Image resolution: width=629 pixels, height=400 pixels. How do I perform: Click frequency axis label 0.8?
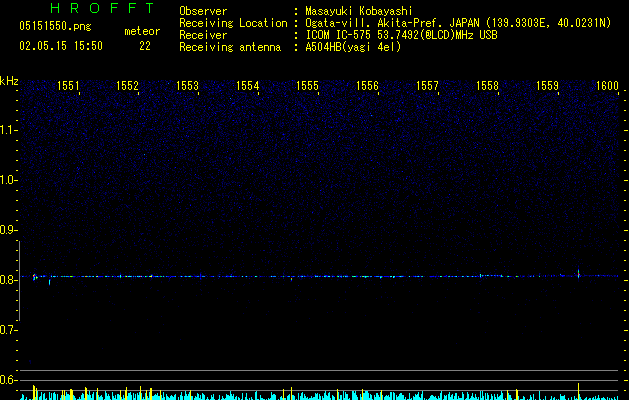[8, 280]
